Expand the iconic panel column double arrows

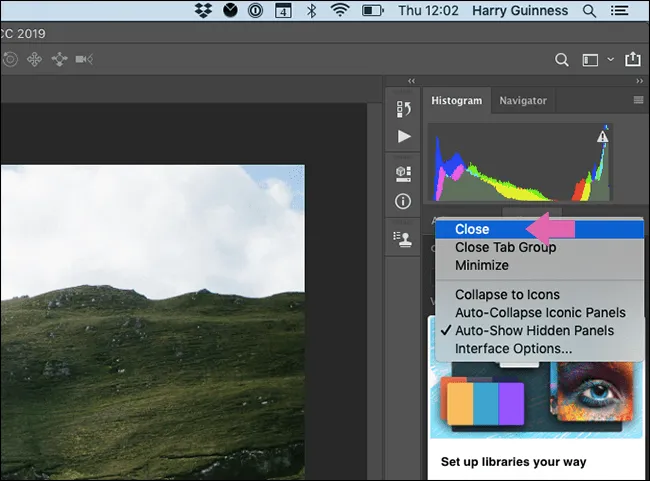[411, 81]
